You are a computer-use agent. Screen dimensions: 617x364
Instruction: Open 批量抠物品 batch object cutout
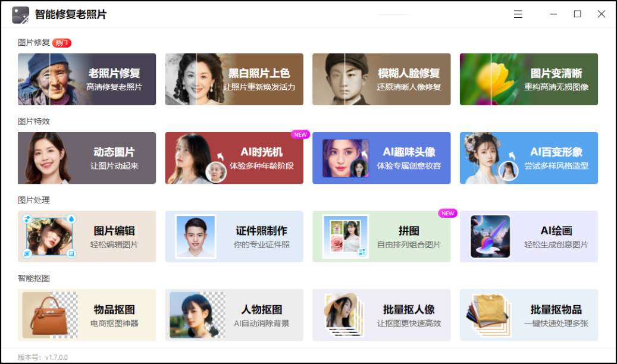click(529, 315)
